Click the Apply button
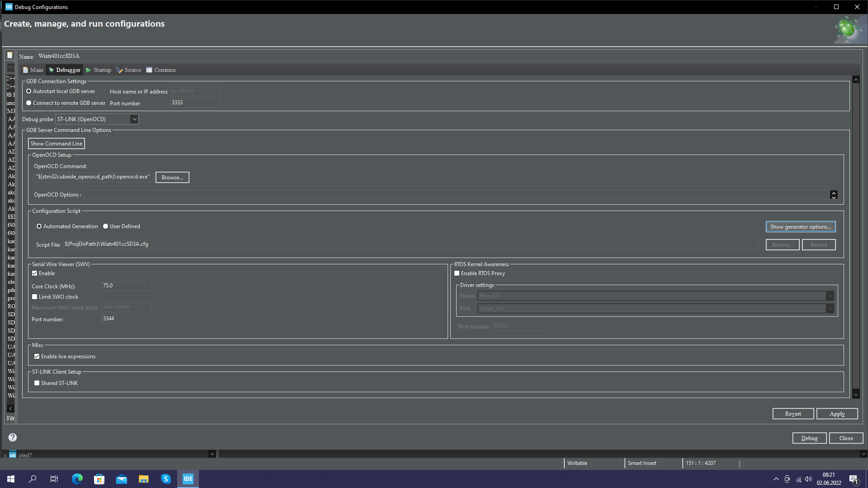868x488 pixels. click(x=837, y=414)
